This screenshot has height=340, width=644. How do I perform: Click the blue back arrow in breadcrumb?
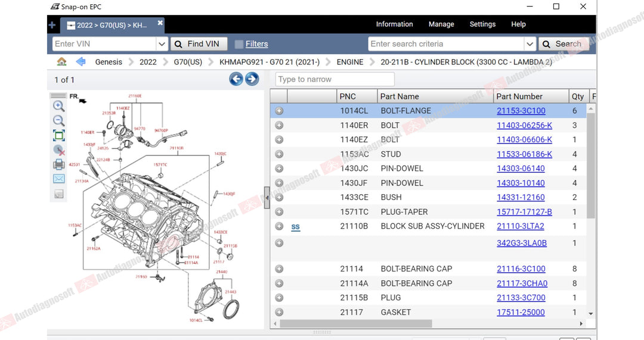(81, 61)
